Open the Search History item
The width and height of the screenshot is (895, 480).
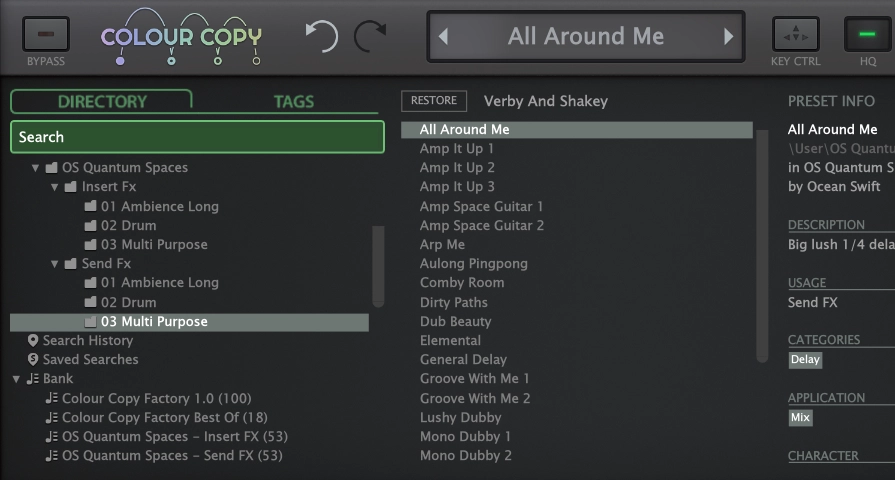[87, 341]
